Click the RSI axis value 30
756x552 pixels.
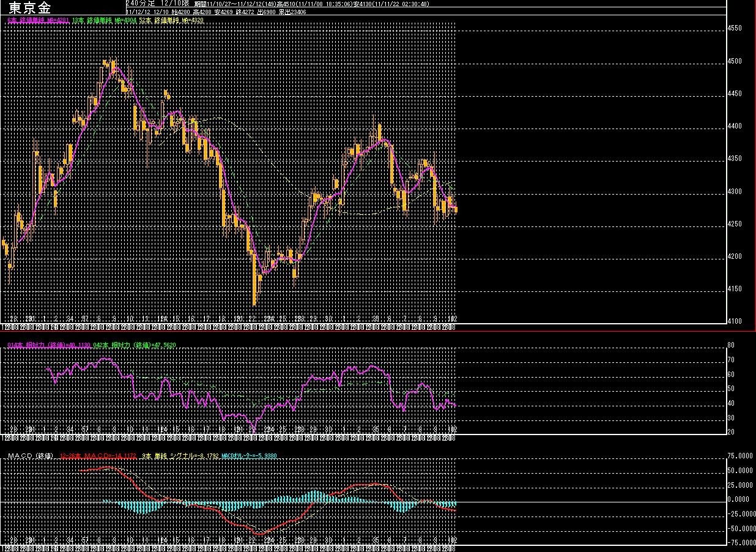click(x=730, y=418)
